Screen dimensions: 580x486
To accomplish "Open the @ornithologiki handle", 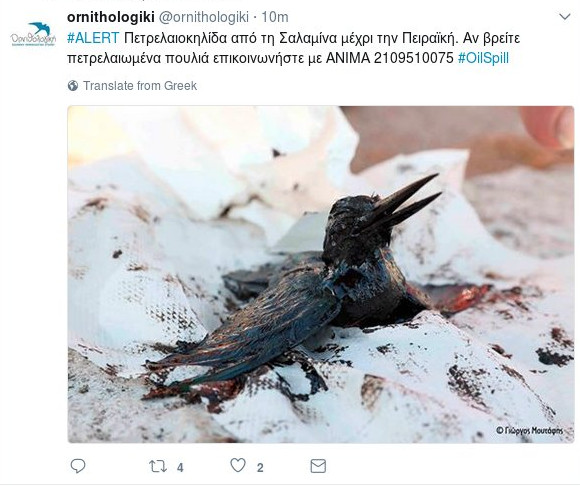I will 203,17.
